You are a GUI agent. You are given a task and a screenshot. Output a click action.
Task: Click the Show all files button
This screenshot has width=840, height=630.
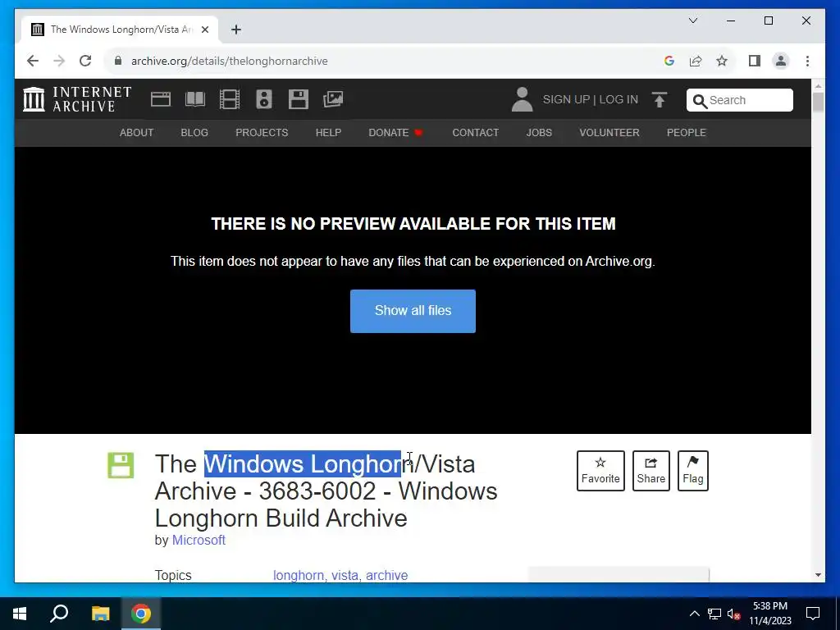point(413,311)
